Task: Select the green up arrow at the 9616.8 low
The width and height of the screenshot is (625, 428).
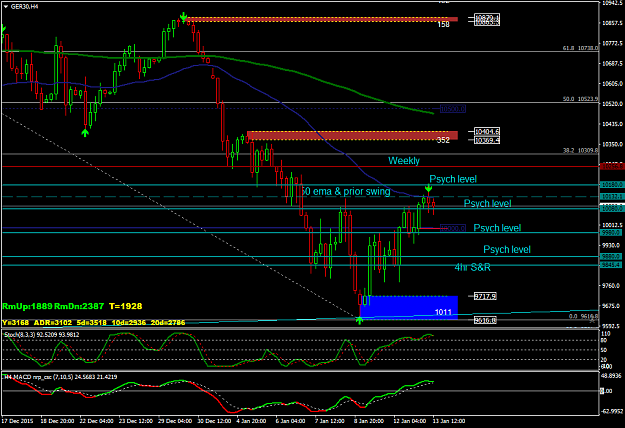Action: tap(360, 320)
